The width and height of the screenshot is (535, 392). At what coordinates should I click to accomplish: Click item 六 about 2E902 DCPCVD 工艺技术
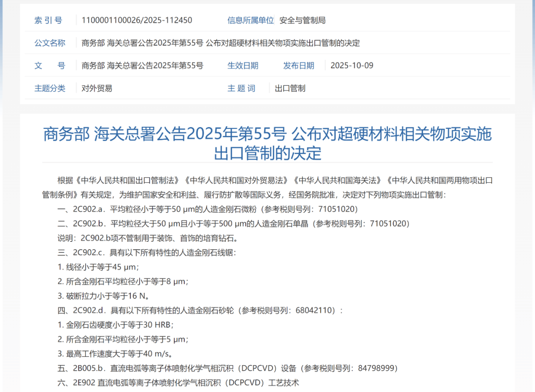coord(178,383)
